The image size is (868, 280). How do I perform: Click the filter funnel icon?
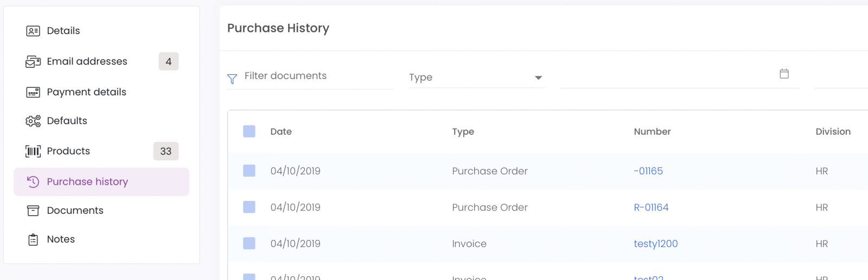coord(232,79)
